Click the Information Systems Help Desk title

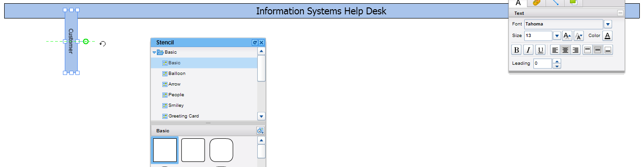click(x=321, y=11)
